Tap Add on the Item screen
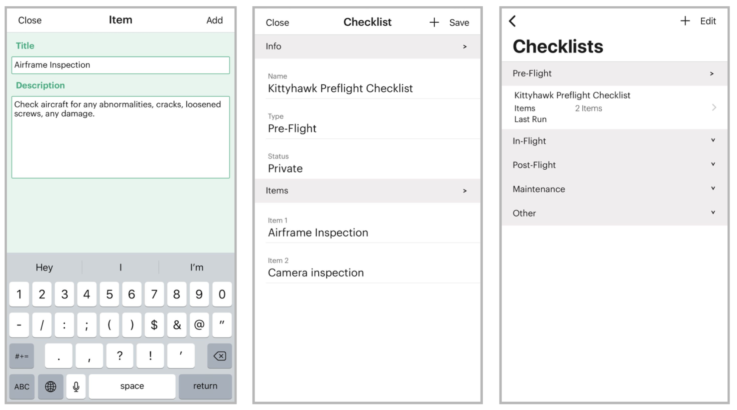737x410 pixels. [x=214, y=20]
